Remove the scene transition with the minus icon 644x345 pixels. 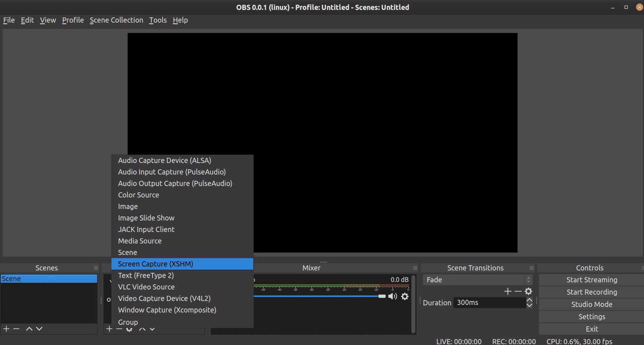(518, 291)
